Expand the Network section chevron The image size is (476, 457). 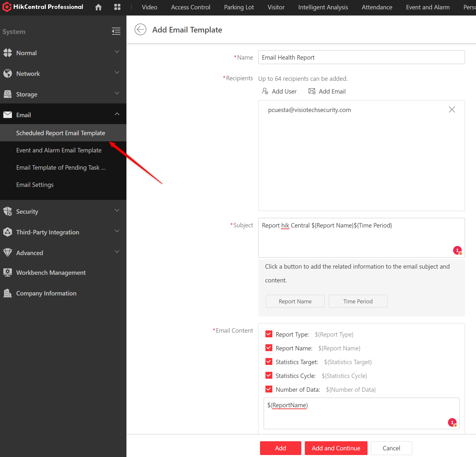[117, 72]
